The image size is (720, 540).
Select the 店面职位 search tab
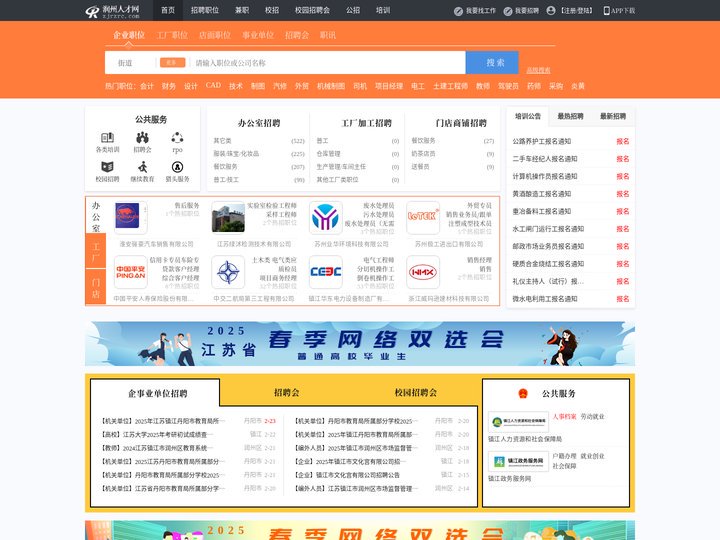pyautogui.click(x=215, y=35)
